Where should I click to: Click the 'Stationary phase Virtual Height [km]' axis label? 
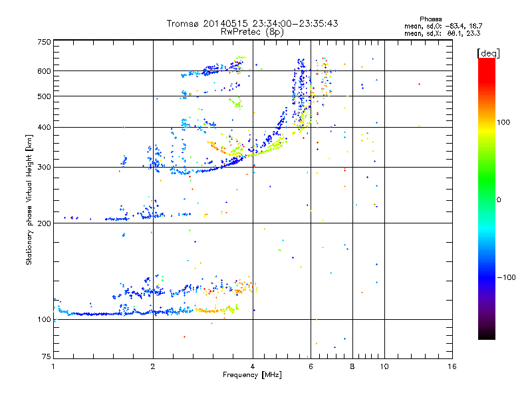click(x=29, y=199)
